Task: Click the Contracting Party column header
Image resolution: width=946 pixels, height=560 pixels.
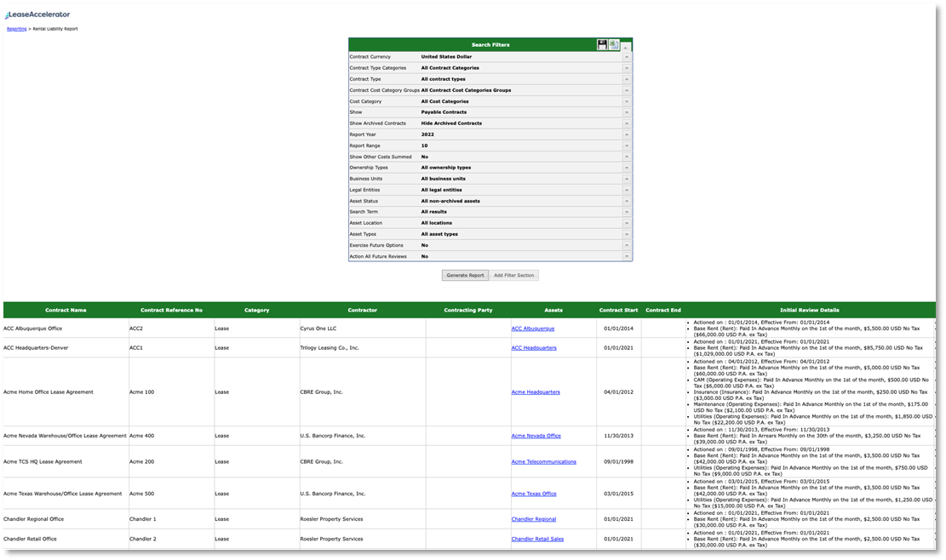Action: (468, 311)
